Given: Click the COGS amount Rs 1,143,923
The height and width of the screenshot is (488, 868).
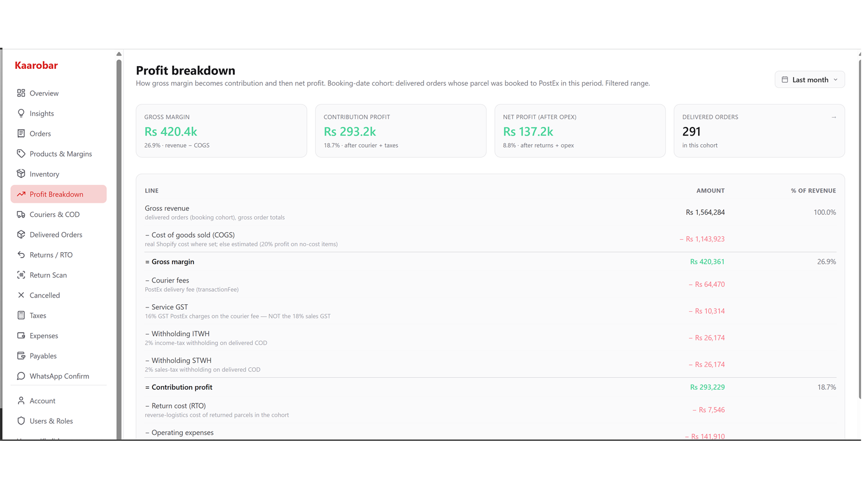Looking at the screenshot, I should 702,239.
